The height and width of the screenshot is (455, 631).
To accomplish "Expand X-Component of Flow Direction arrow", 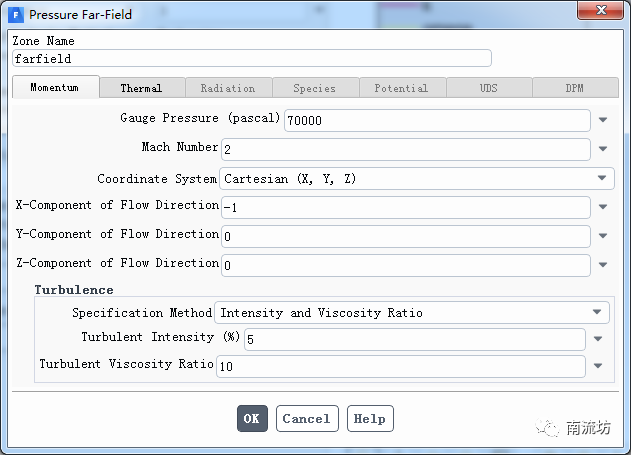I will 603,207.
